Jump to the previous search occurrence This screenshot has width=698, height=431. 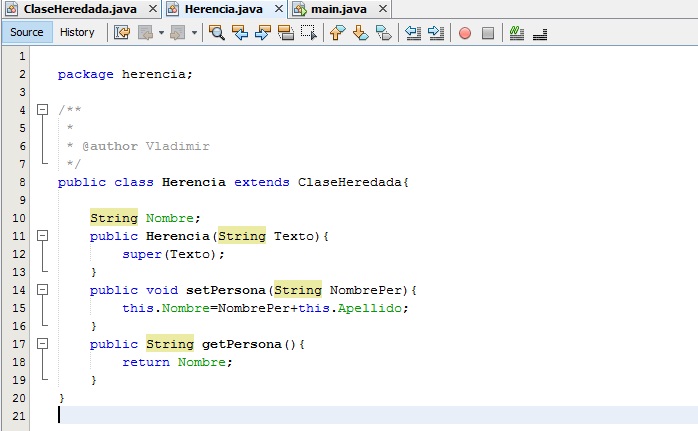coord(240,33)
